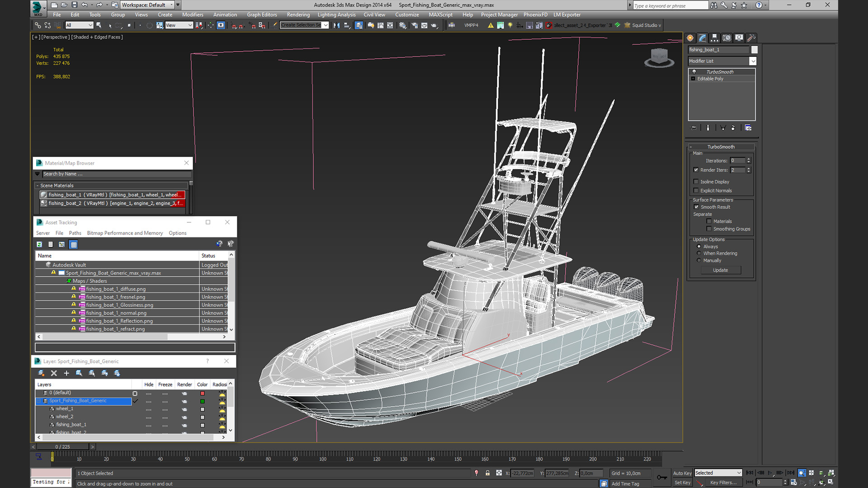Enable Separate by Smoothing Groups checkbox
The image size is (868, 488).
[709, 229]
